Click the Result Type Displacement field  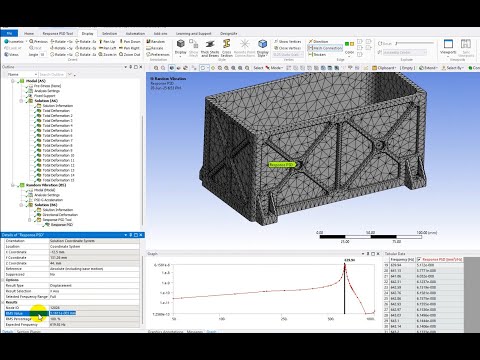click(x=94, y=285)
